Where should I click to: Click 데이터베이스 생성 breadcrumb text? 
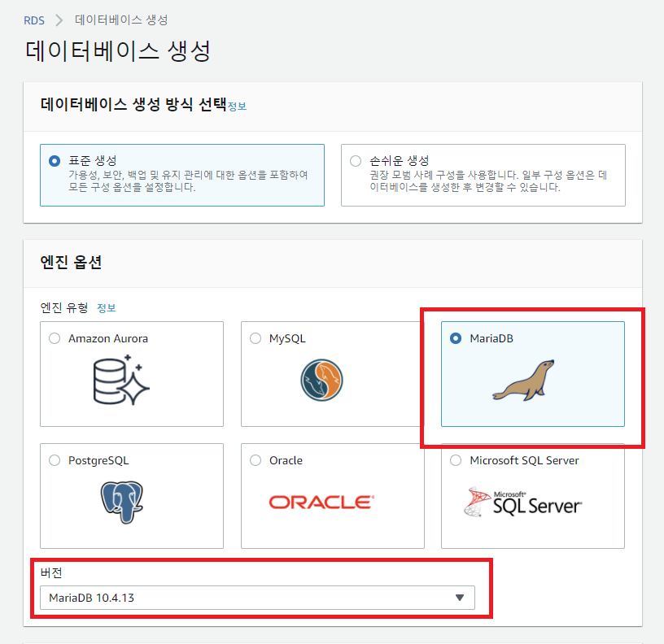(121, 20)
